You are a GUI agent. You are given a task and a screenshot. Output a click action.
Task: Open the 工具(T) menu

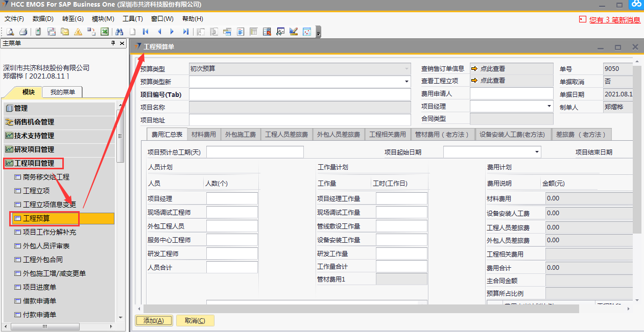tap(132, 19)
